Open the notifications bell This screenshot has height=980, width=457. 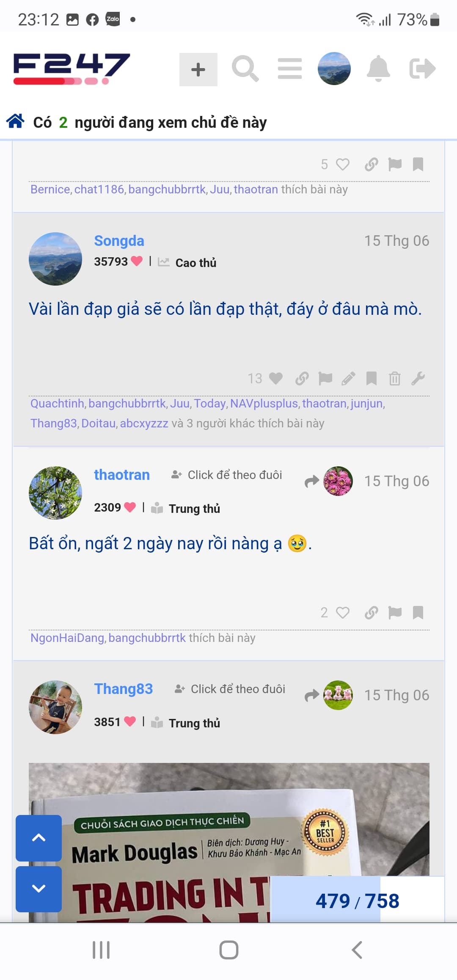click(378, 69)
